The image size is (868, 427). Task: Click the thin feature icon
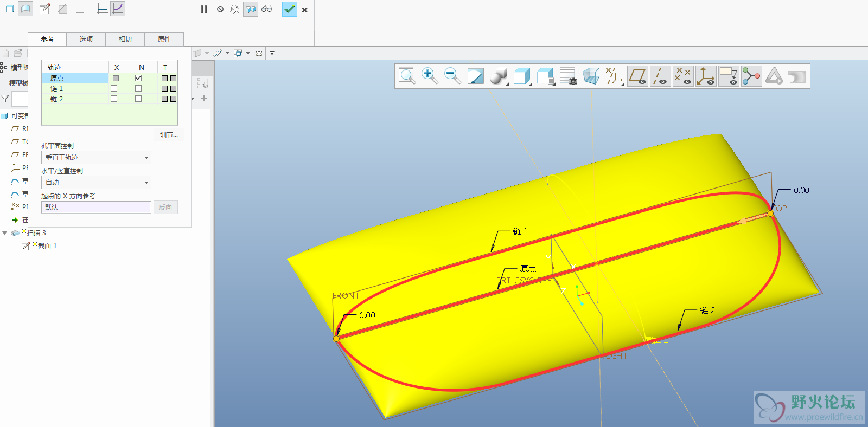[80, 9]
